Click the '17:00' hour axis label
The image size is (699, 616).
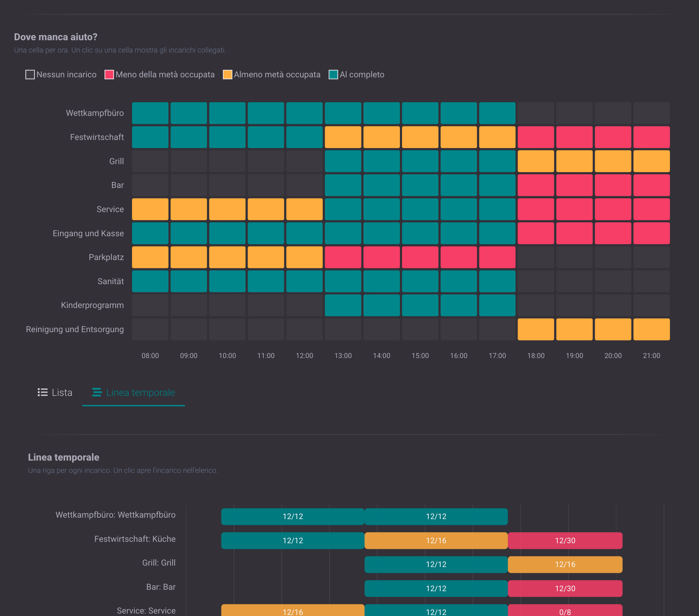(x=497, y=356)
